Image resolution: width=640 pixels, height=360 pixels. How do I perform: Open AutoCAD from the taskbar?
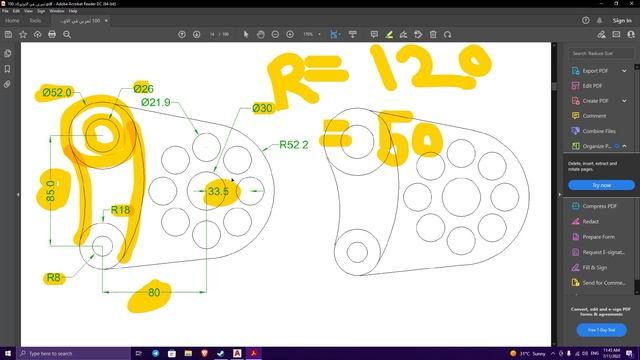click(237, 353)
